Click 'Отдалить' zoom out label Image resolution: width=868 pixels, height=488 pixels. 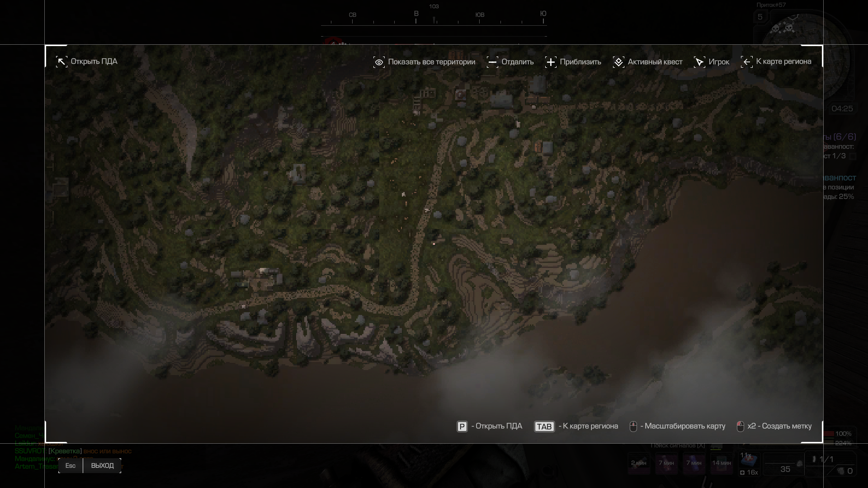(517, 62)
